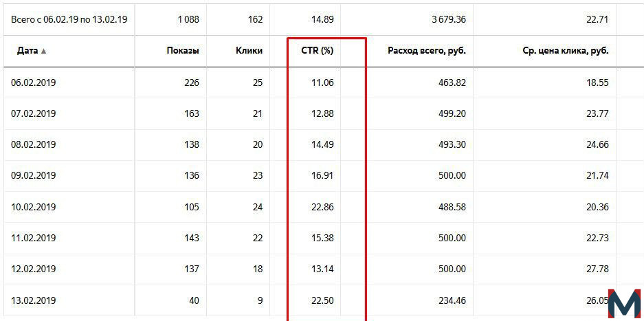Click the 08.02.2019 date cell
Viewport: 644px width, 321px height.
coord(33,144)
